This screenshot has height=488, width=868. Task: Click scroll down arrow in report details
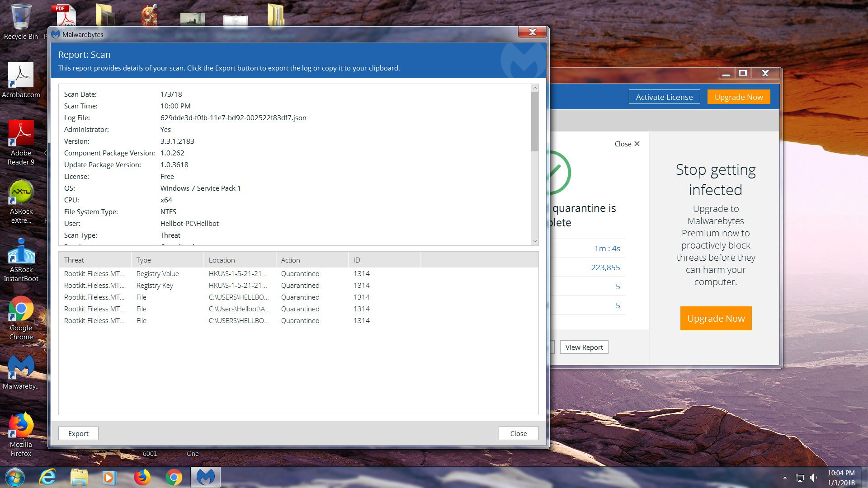(535, 241)
